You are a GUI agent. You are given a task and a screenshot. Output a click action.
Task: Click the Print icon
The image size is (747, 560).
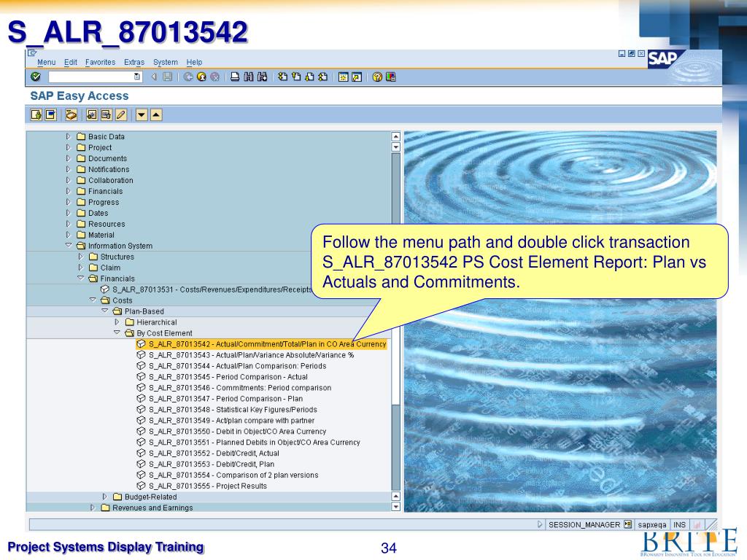tap(235, 77)
